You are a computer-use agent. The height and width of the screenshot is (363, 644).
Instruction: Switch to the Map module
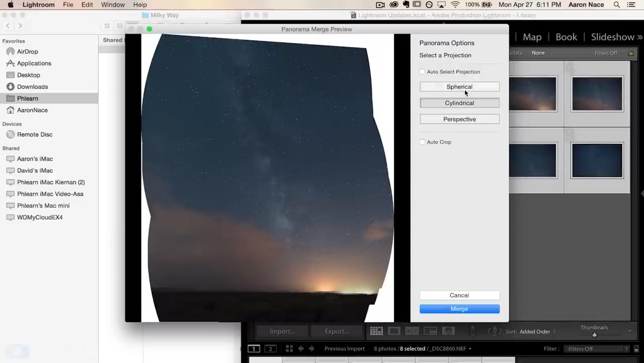click(532, 37)
